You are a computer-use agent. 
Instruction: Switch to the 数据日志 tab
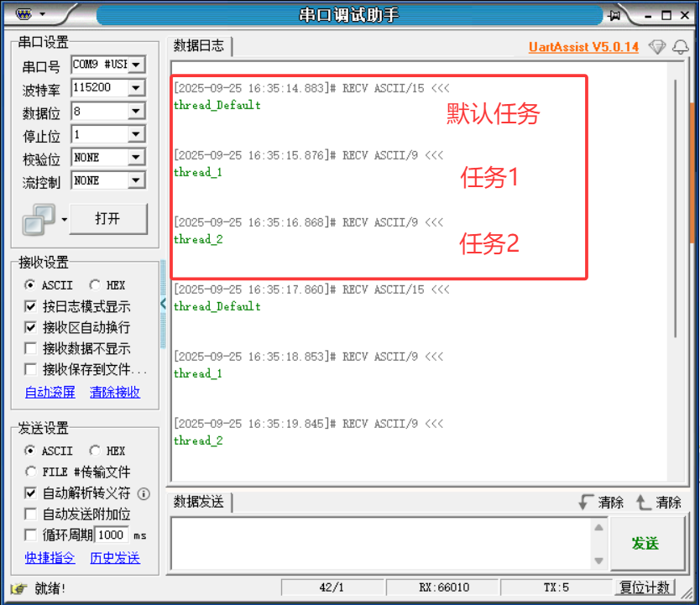199,45
